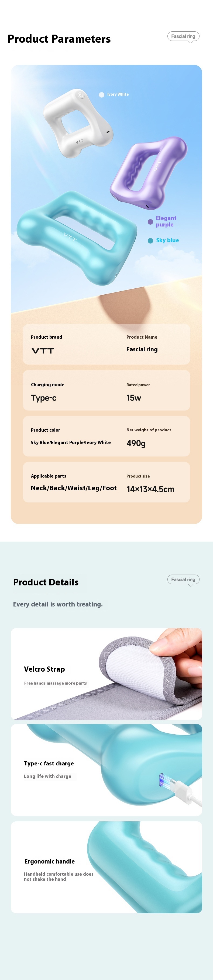Open the Type-c fast charge card
This screenshot has width=213, height=980.
click(106, 770)
